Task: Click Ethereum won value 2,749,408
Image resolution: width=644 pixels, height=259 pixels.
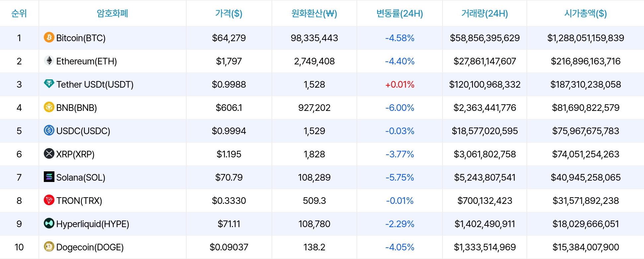Action: click(x=314, y=61)
